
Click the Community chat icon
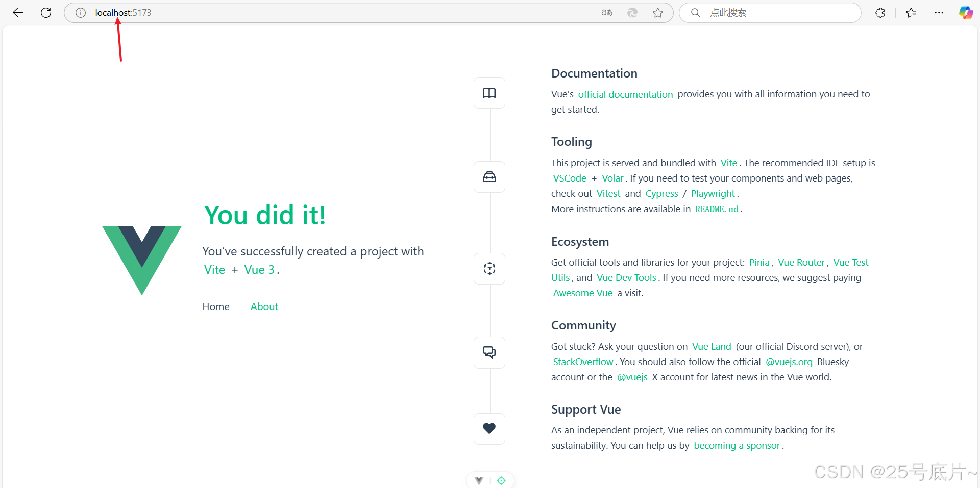coord(489,352)
